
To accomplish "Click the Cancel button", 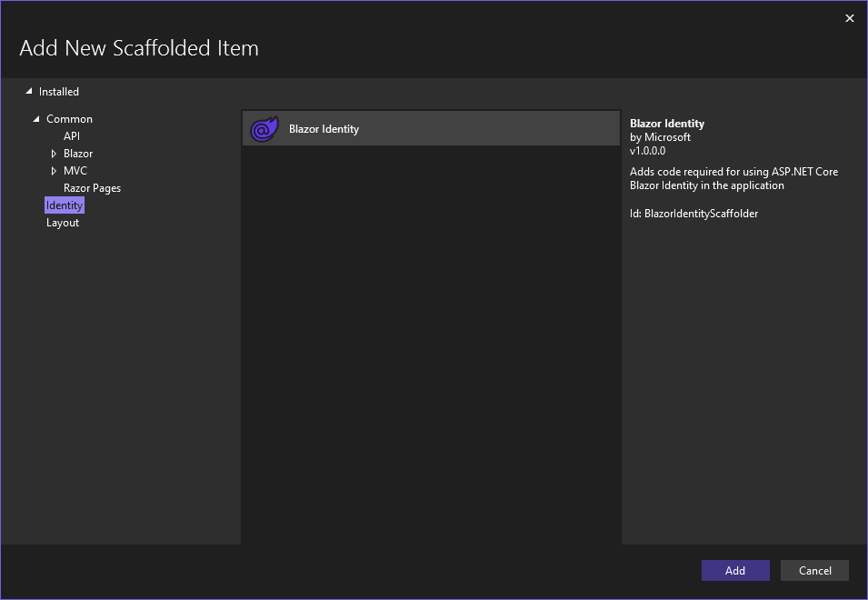I will tap(813, 570).
